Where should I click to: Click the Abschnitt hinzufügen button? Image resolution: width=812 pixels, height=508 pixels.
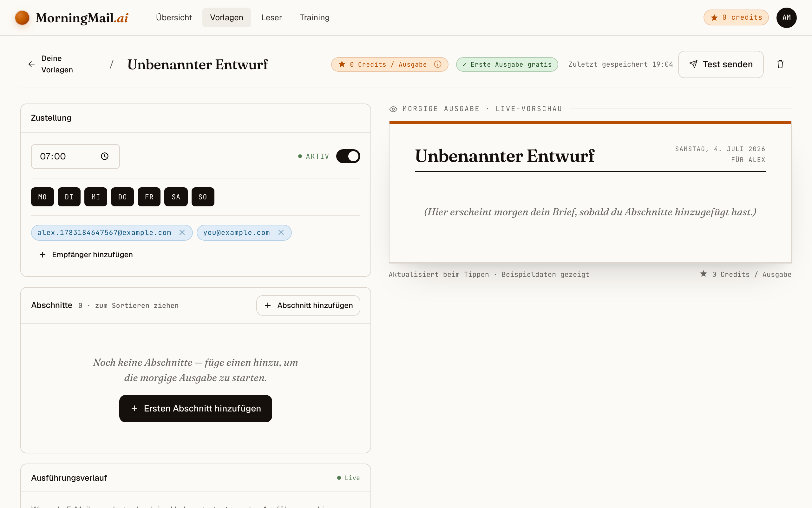coord(308,305)
